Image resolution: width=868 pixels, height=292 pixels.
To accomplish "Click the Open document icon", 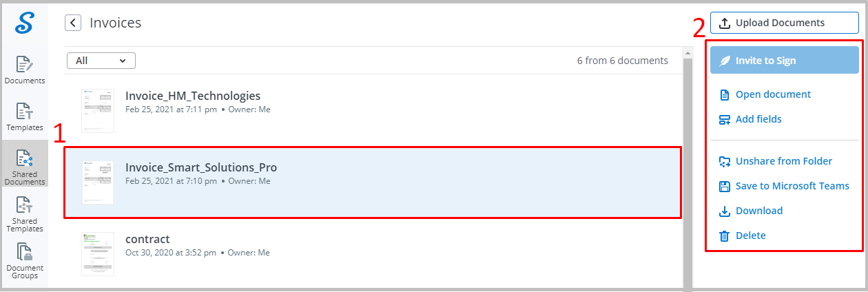I will pos(724,94).
